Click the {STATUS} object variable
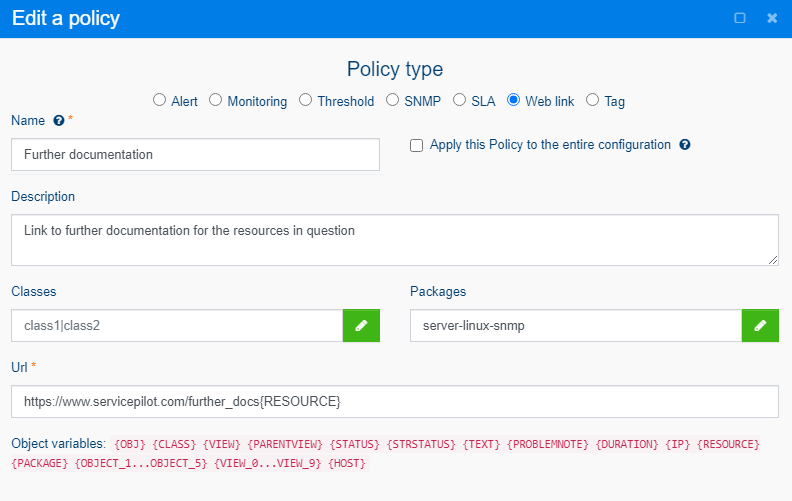 coord(355,444)
